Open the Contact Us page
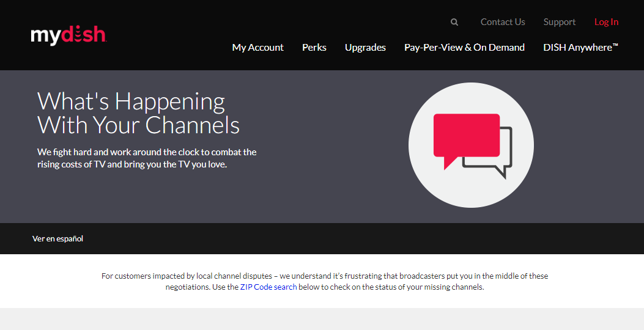The height and width of the screenshot is (330, 644). [x=503, y=22]
